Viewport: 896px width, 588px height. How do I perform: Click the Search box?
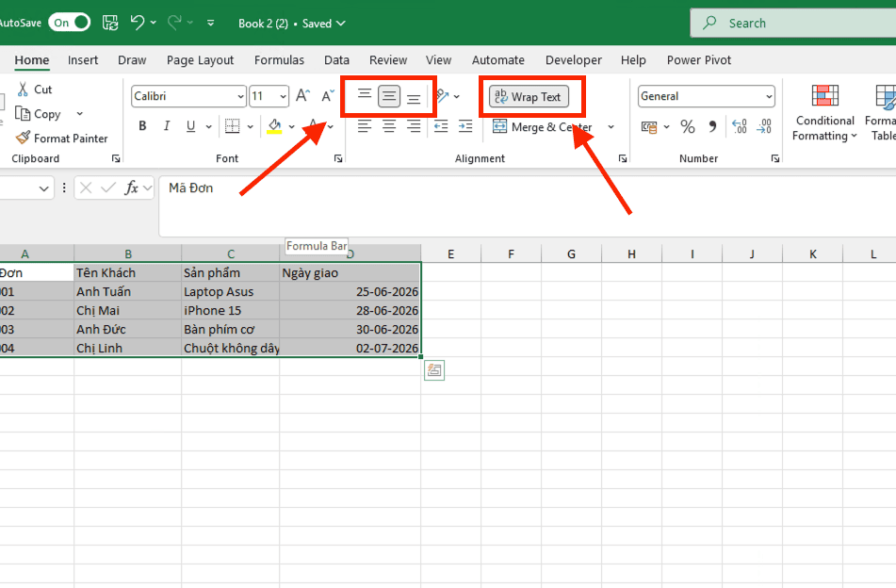click(x=793, y=23)
